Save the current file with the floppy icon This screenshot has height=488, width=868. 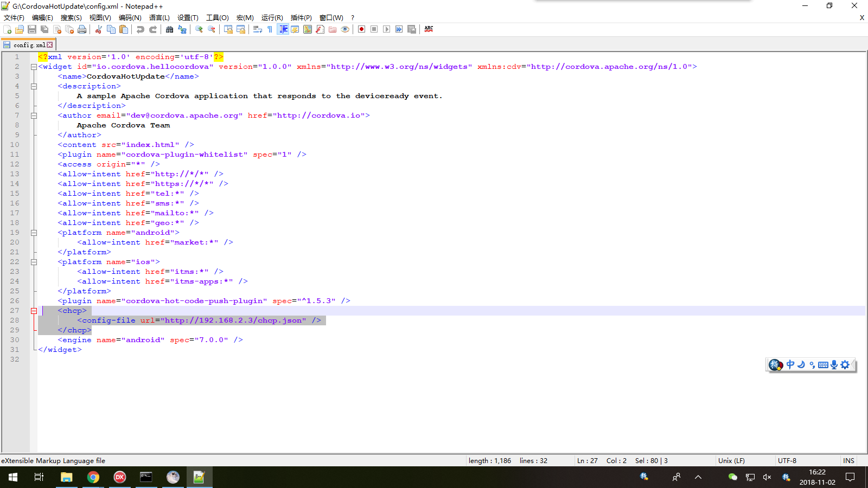pyautogui.click(x=32, y=29)
